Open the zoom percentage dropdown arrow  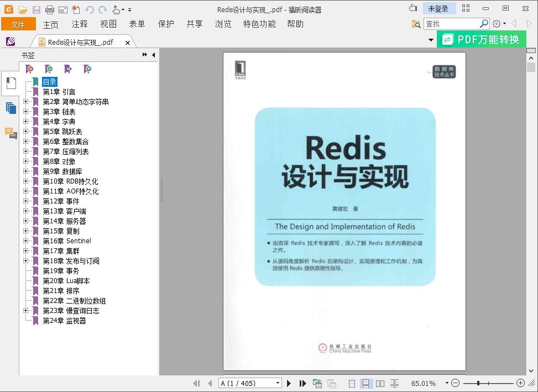tap(447, 383)
